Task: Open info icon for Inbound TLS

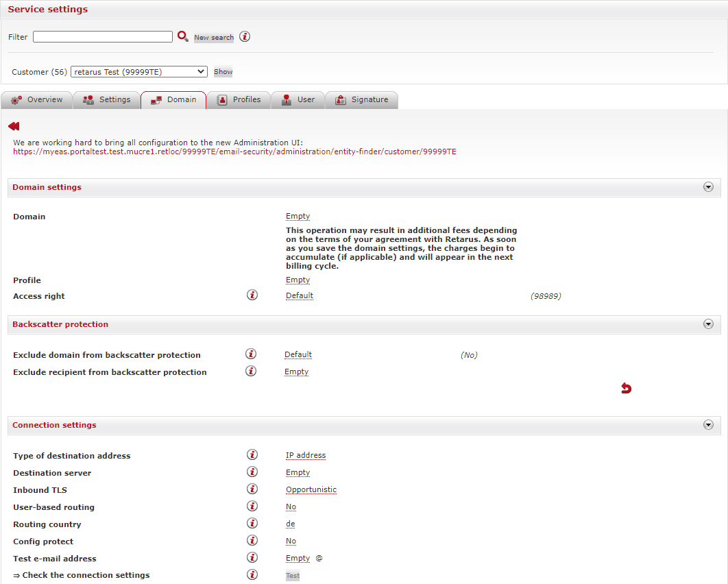Action: click(x=252, y=489)
